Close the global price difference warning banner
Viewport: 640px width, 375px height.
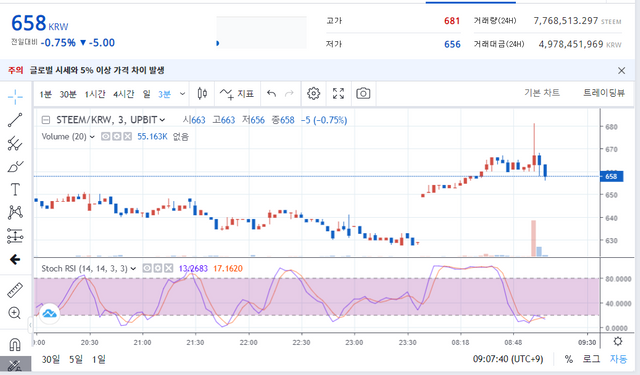coord(622,71)
